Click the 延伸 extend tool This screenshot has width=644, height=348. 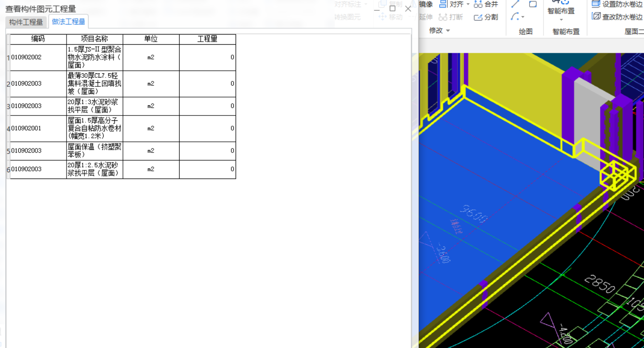(426, 17)
